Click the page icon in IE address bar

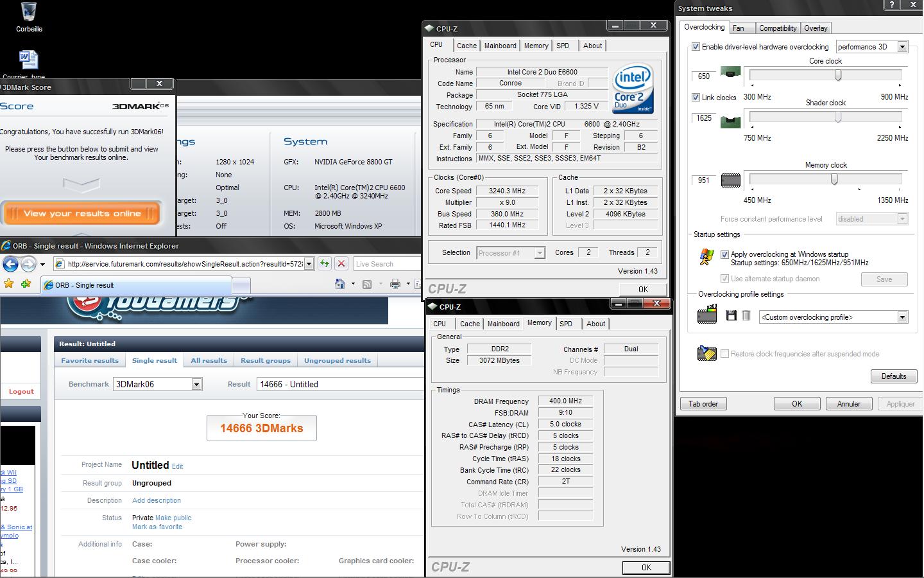click(x=60, y=264)
